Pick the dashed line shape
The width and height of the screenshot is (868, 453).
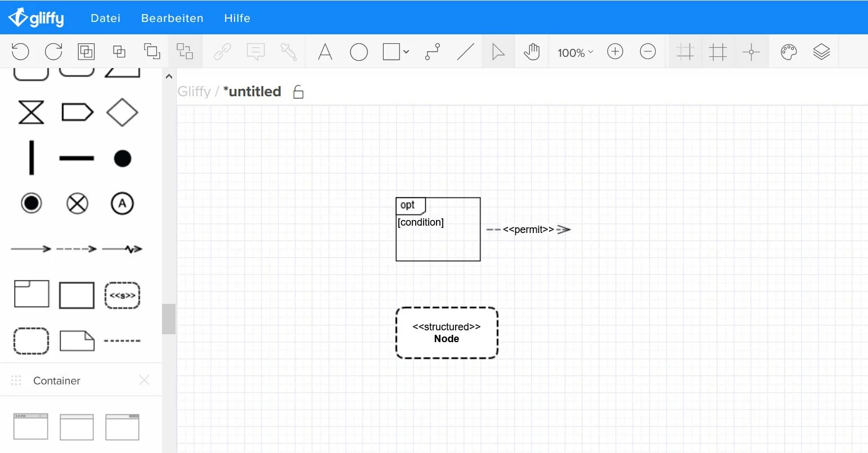(122, 340)
